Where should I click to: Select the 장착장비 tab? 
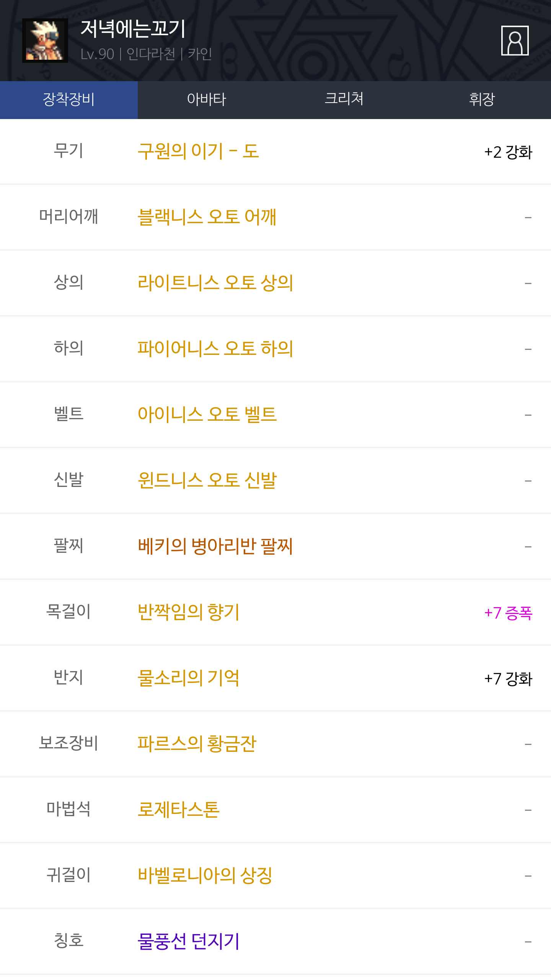pos(69,100)
